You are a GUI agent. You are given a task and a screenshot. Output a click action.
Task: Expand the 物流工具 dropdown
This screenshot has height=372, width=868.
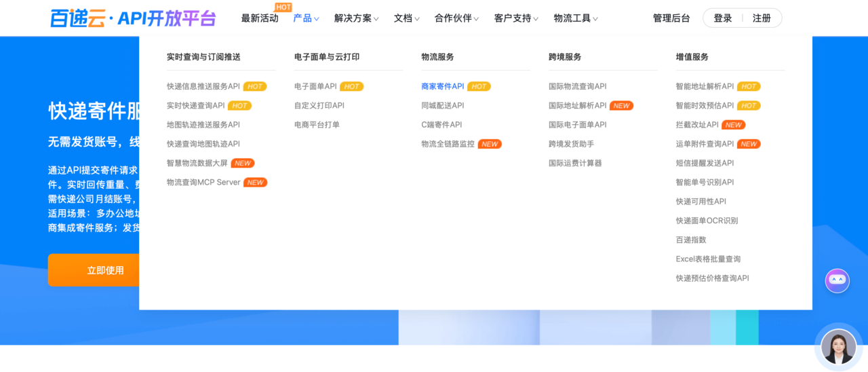575,18
